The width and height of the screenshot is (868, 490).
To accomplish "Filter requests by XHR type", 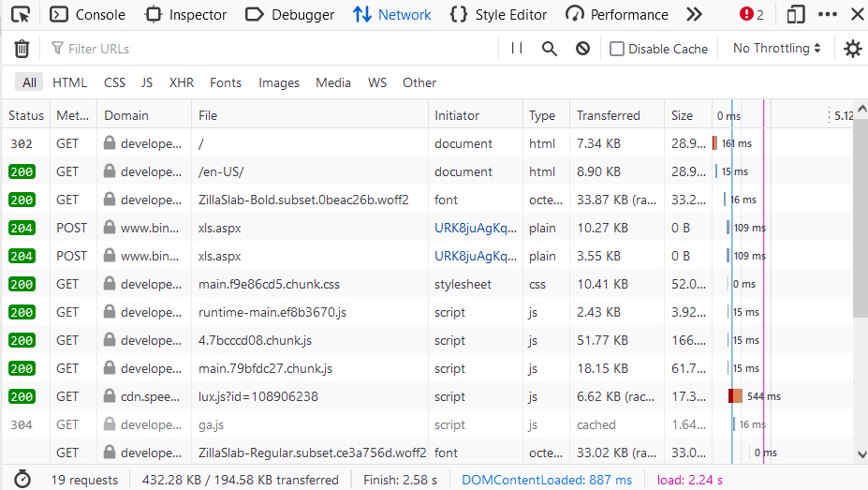I will 181,82.
